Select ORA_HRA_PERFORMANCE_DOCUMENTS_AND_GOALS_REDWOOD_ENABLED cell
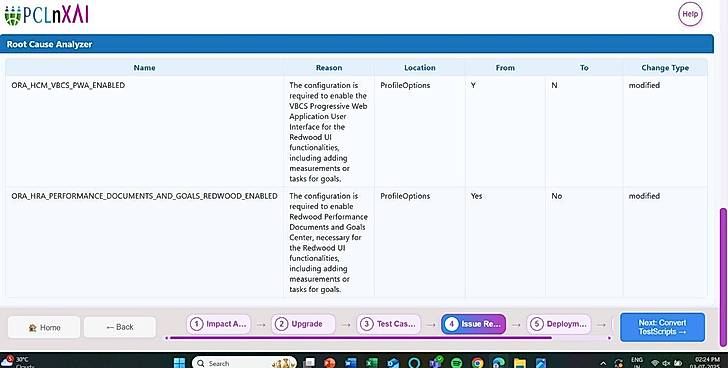The height and width of the screenshot is (368, 728). [x=144, y=196]
